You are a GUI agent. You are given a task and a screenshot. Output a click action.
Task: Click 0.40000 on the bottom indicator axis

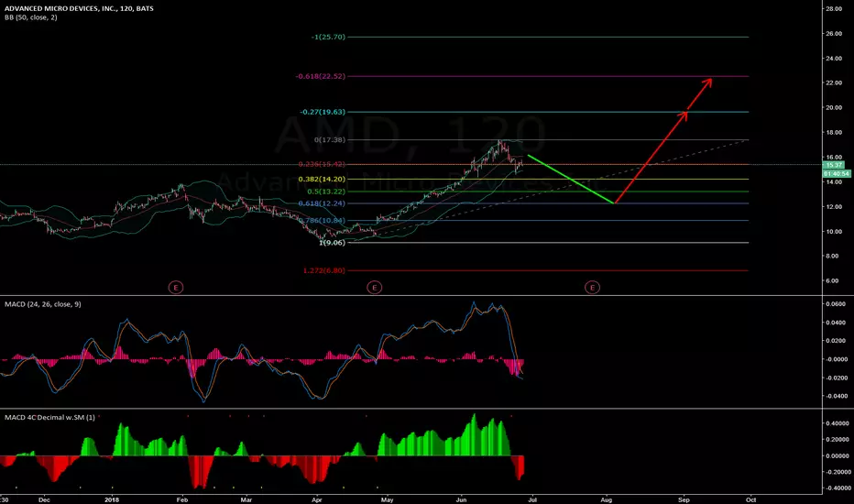tap(838, 423)
